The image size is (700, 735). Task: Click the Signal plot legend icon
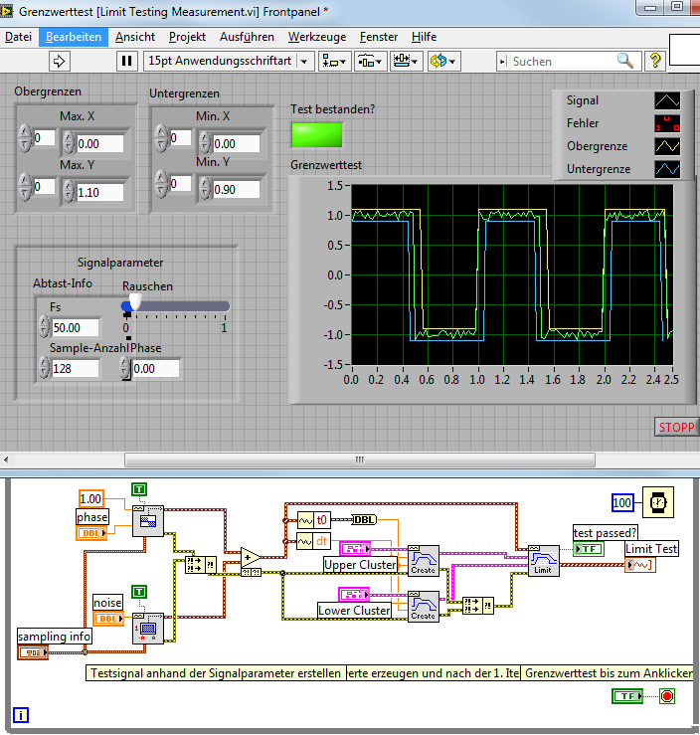click(x=666, y=100)
